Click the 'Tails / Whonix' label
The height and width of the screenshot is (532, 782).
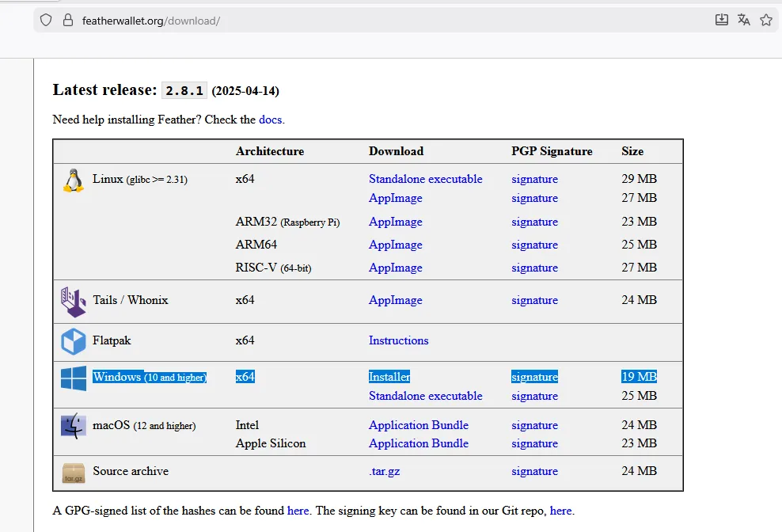coord(131,300)
